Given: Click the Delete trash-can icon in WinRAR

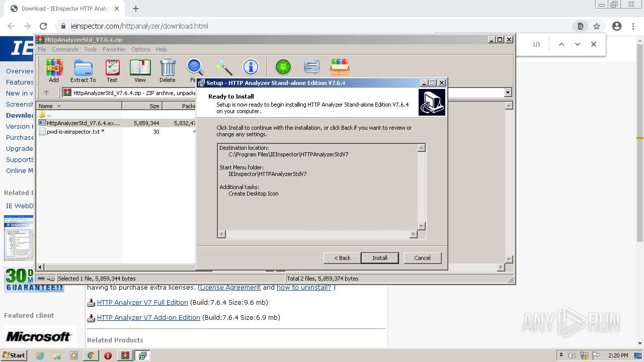Looking at the screenshot, I should tap(168, 70).
